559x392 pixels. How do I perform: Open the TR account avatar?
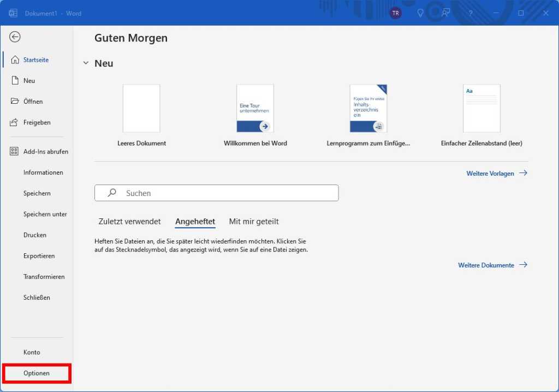click(x=396, y=13)
